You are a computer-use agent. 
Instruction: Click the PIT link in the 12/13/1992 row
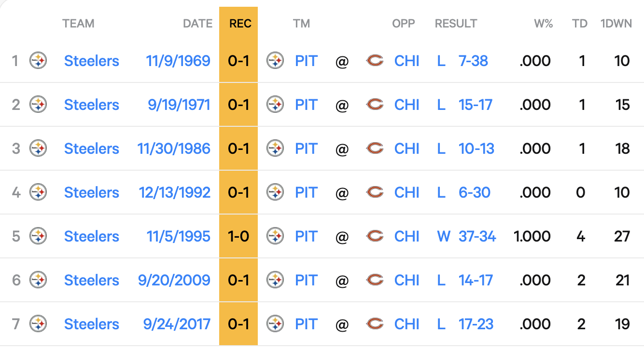point(306,193)
